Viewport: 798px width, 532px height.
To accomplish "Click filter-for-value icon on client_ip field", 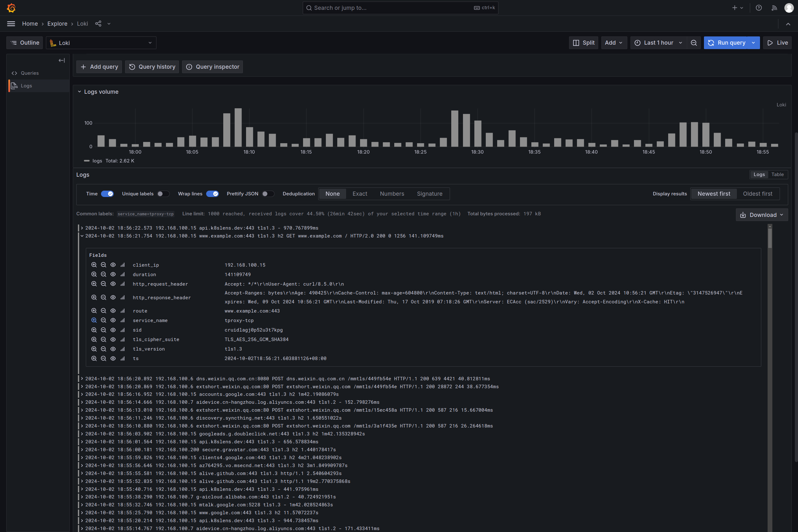I will [94, 265].
